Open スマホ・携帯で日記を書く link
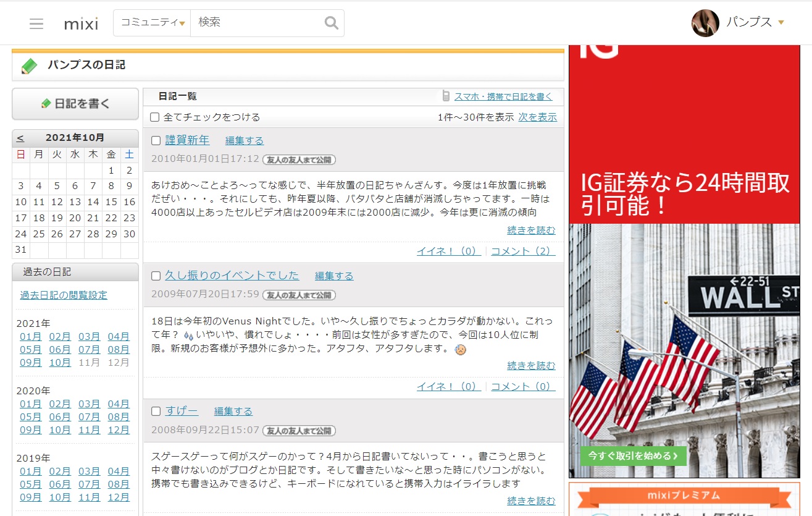Screen dimensions: 812x516 coord(503,96)
